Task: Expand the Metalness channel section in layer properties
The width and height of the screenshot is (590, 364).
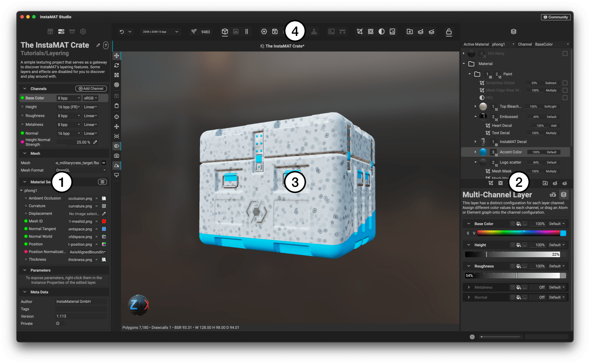Action: coord(469,287)
